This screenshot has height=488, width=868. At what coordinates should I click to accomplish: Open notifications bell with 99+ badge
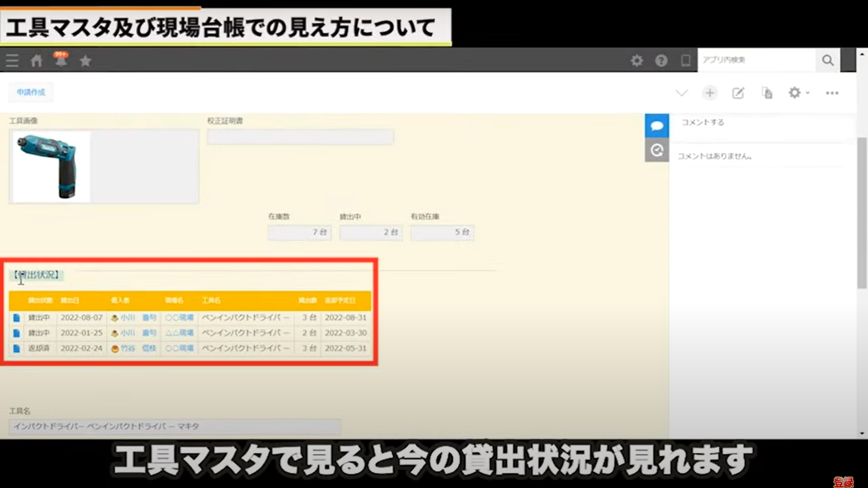[61, 59]
